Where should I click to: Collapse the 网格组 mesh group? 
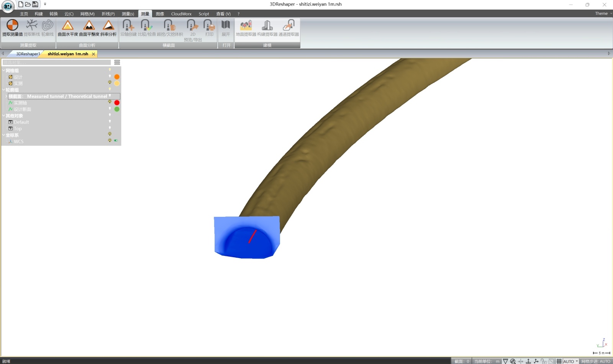(x=4, y=71)
